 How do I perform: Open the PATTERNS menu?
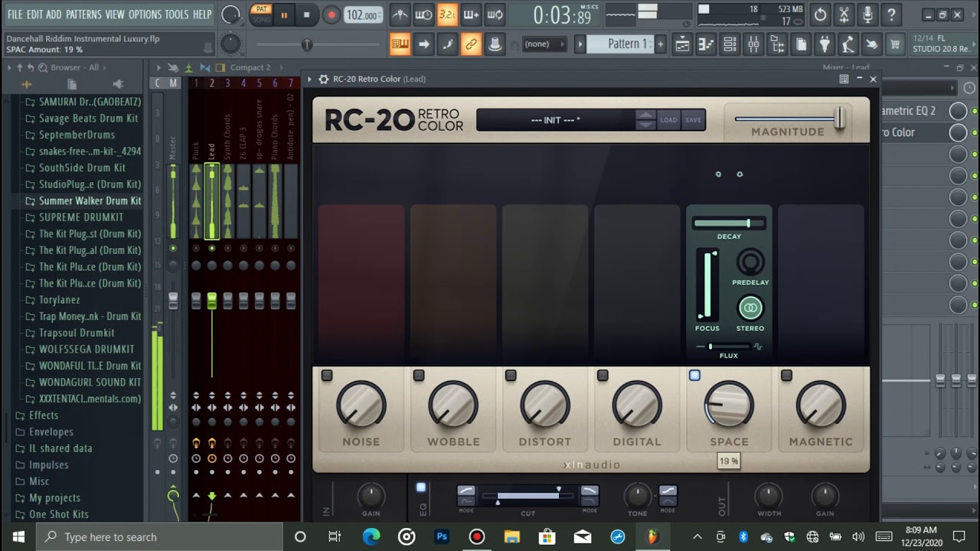coord(83,15)
